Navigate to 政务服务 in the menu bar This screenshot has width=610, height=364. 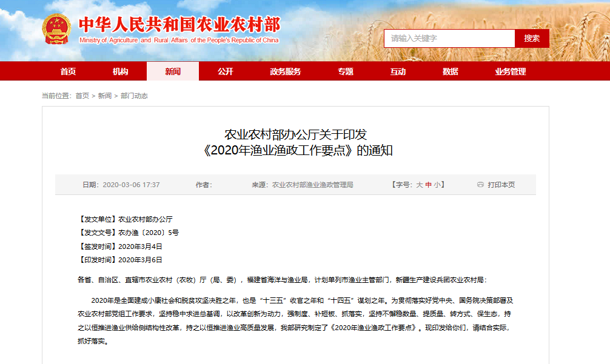[285, 71]
